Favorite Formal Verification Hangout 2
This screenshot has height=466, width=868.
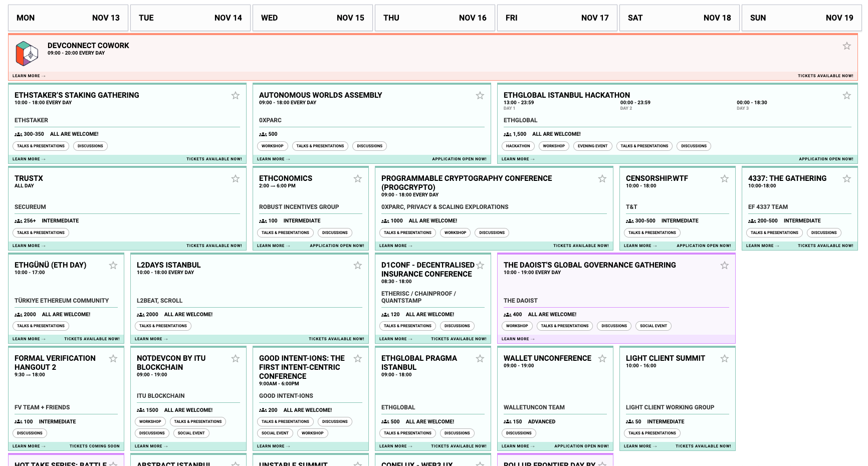coord(113,358)
